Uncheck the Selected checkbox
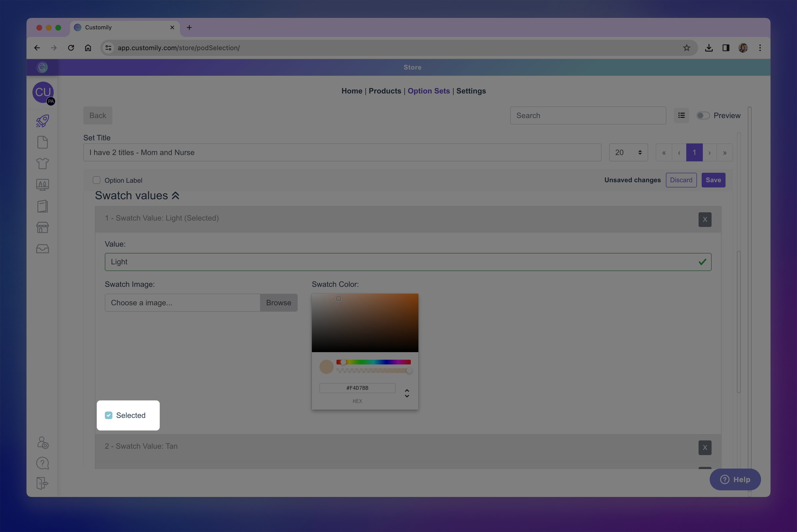The image size is (797, 532). 109,415
